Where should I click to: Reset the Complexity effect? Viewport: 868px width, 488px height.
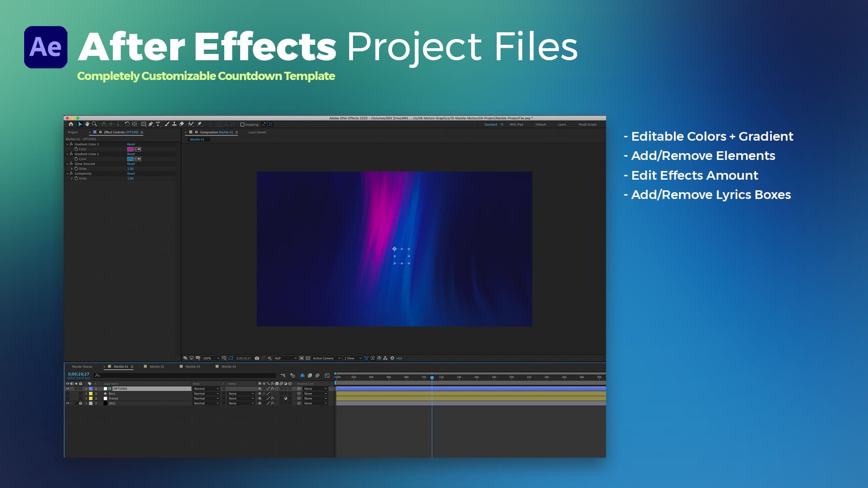[131, 173]
